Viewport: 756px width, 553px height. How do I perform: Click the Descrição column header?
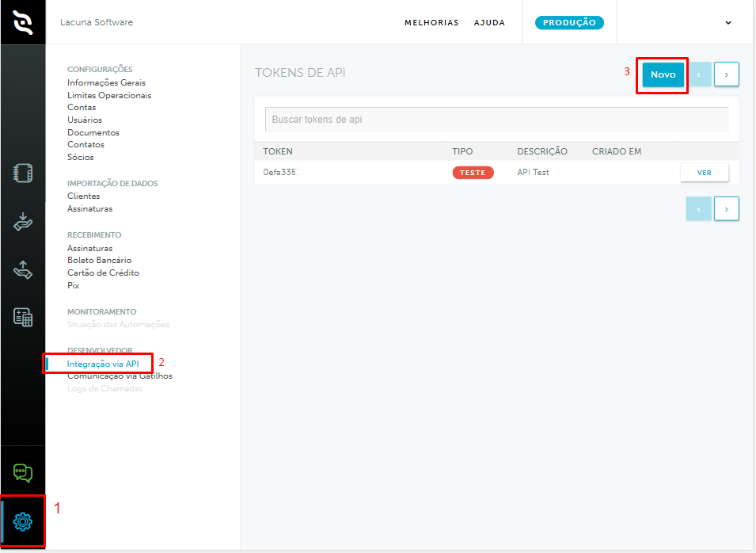tap(542, 151)
